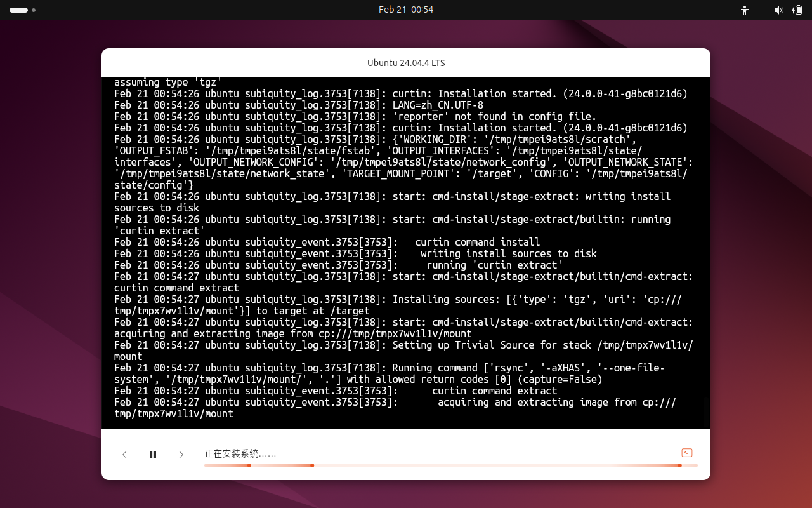Click the Ubuntu 24.04.4 LTS window title
Screen dimensions: 812x508
406,63
